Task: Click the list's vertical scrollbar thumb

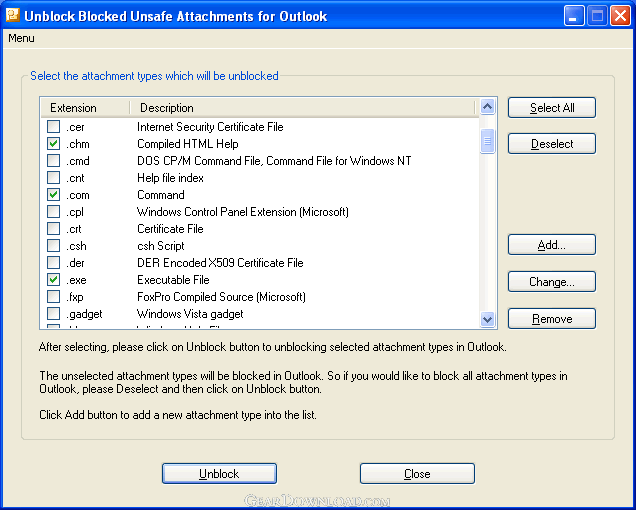Action: (487, 141)
